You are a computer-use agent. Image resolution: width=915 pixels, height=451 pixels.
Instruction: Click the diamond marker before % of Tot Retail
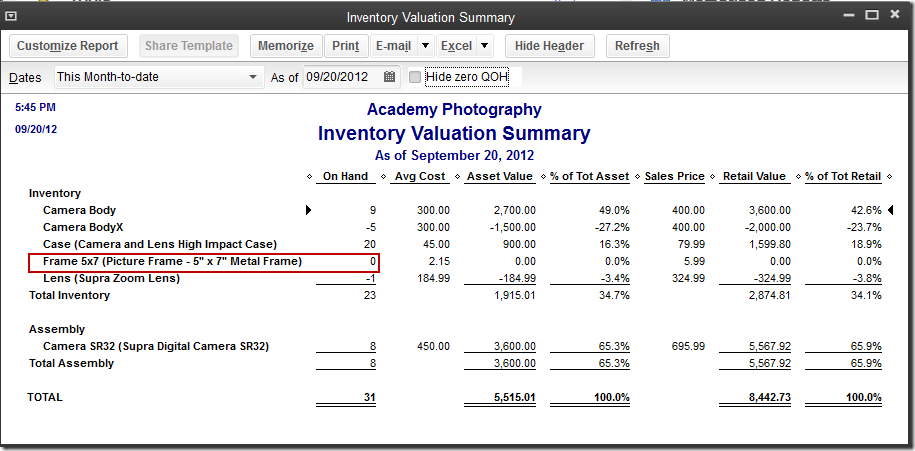pos(799,176)
